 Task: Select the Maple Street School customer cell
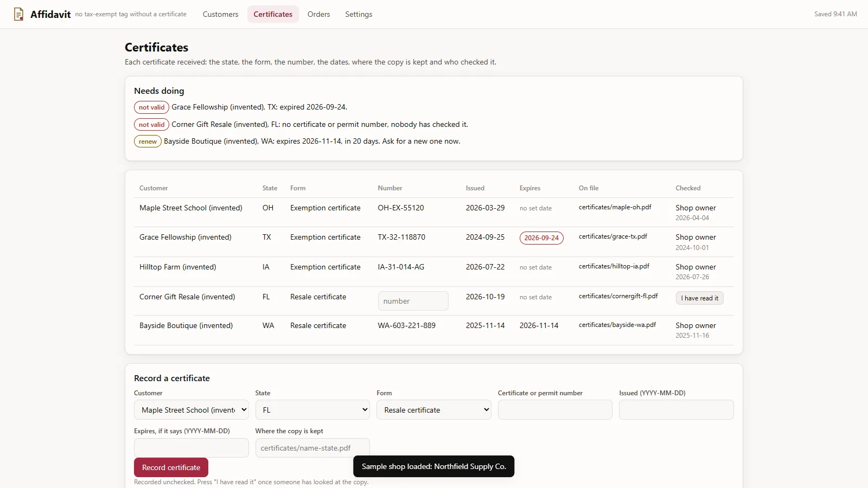[x=191, y=208]
